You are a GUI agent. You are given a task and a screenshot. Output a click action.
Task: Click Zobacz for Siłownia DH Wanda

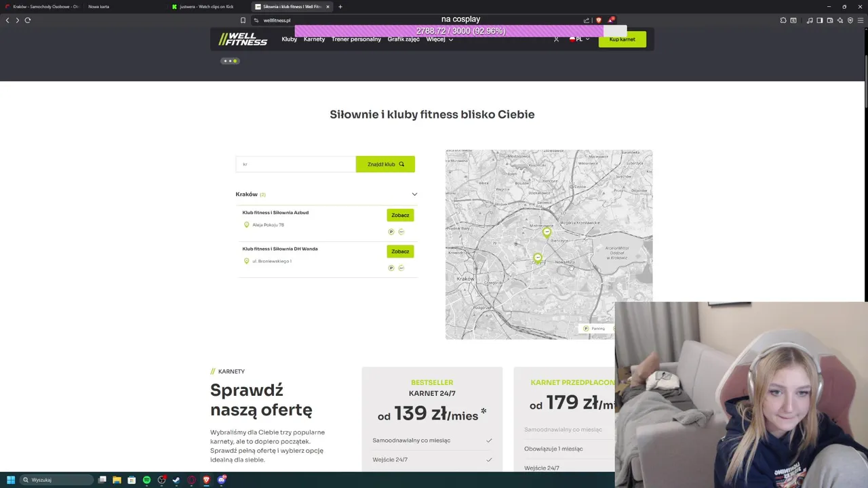pyautogui.click(x=400, y=251)
